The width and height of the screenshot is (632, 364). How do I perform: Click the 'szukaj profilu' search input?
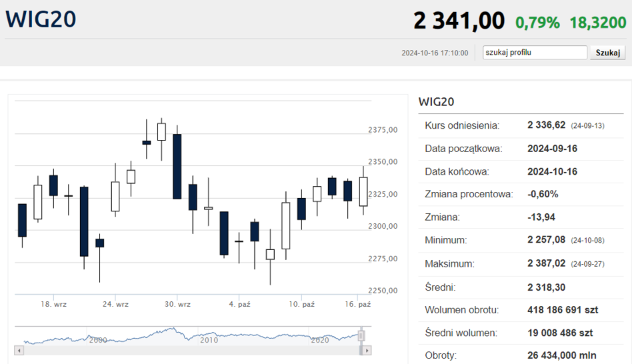535,53
